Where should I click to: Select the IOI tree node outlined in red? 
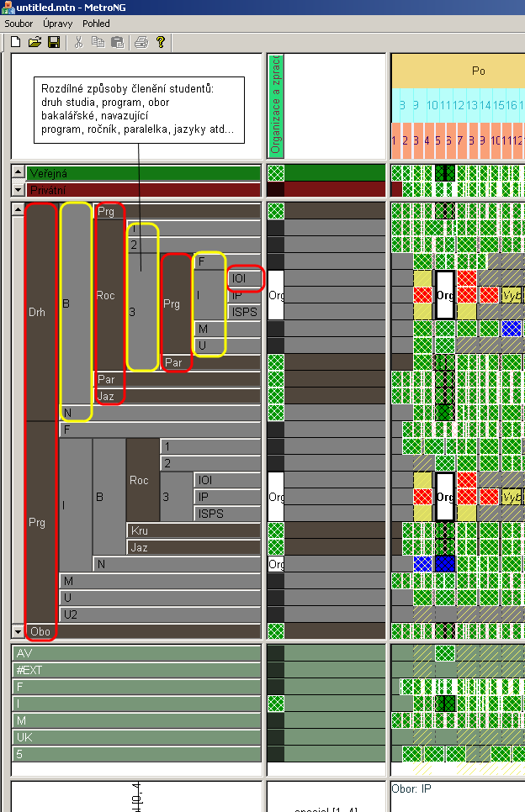coord(245,278)
